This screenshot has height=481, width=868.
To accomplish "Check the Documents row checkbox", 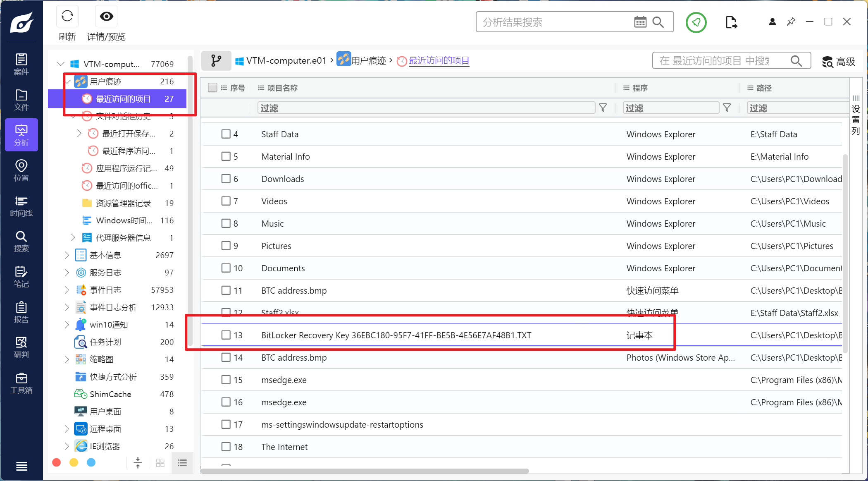I will (226, 268).
